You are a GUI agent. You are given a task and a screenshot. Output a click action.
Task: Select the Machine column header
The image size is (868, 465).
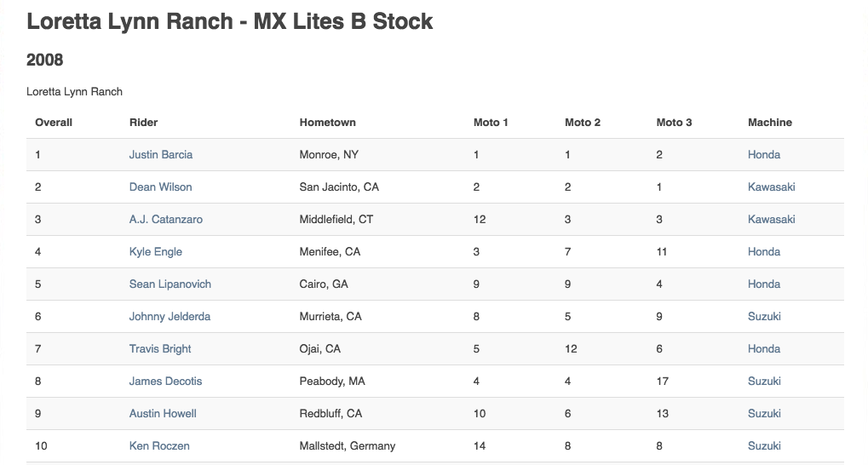769,123
